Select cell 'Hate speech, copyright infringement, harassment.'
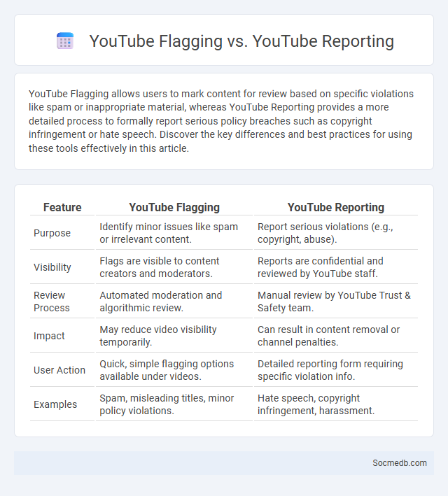The width and height of the screenshot is (448, 496). [335, 404]
